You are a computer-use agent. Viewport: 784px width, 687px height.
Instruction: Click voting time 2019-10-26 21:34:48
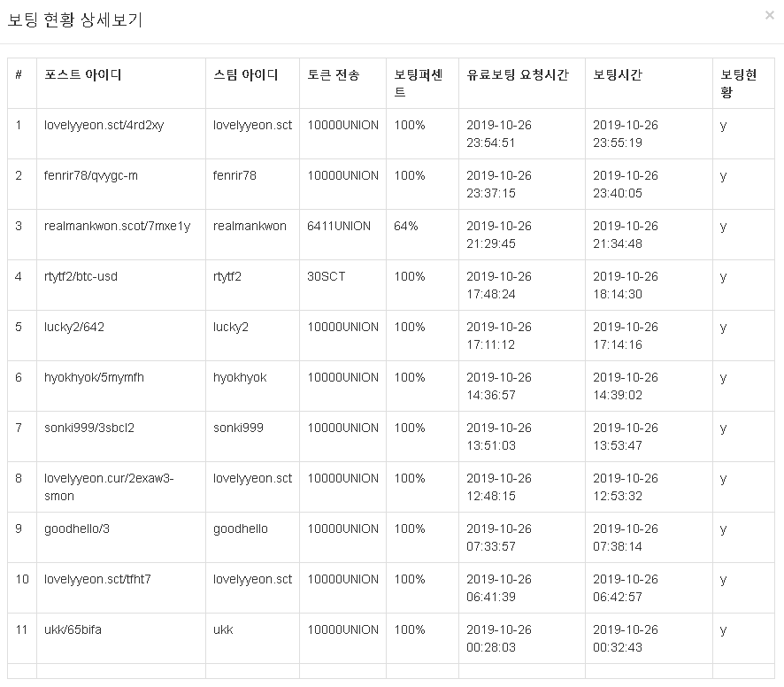coord(626,235)
